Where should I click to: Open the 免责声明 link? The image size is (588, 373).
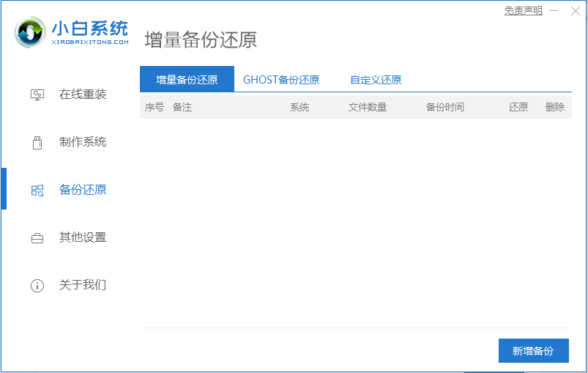coord(523,10)
